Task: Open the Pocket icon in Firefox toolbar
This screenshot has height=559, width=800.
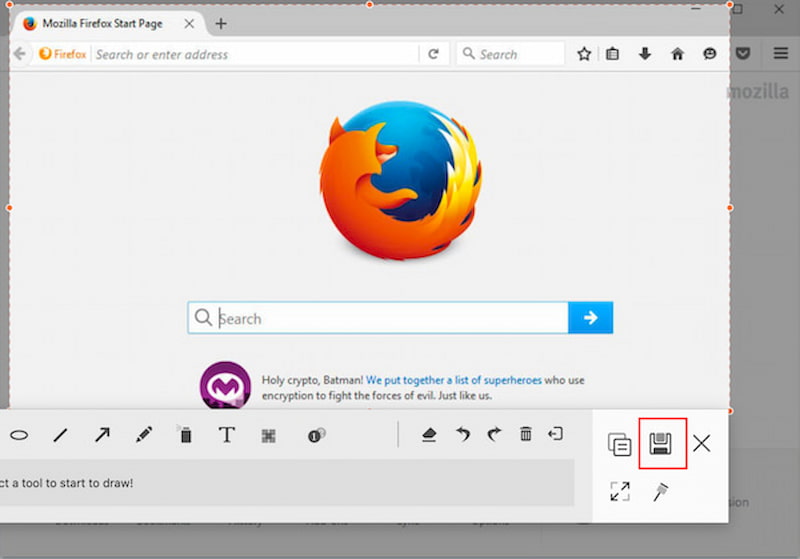Action: (x=743, y=54)
